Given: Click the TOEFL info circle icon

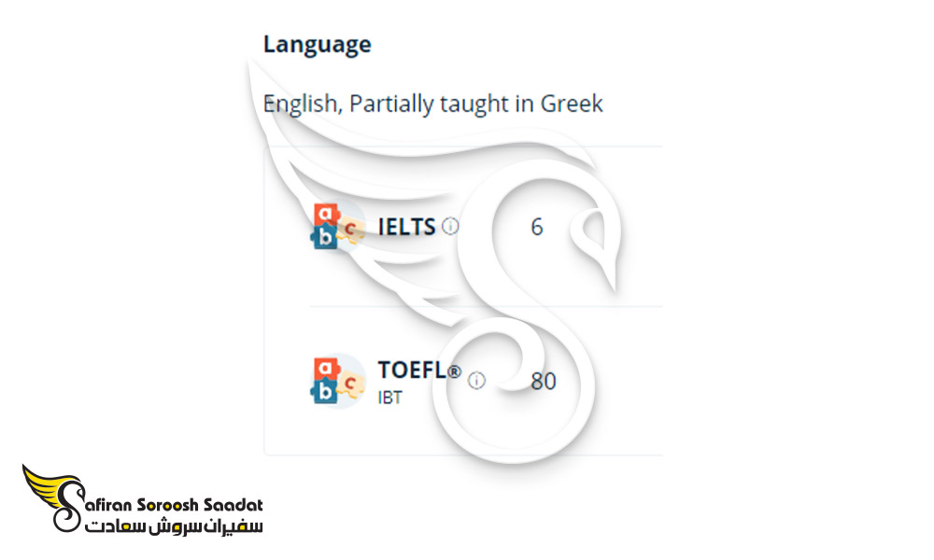Looking at the screenshot, I should click(x=476, y=380).
